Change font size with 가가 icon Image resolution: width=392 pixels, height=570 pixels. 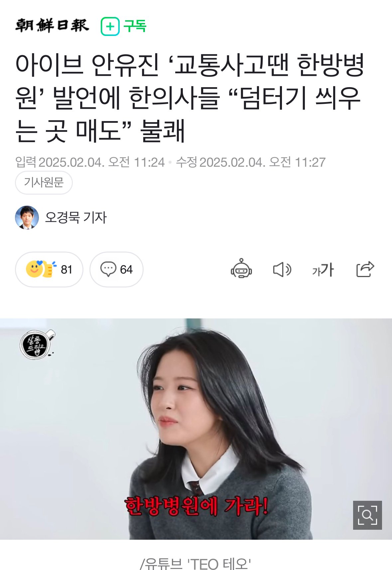pyautogui.click(x=323, y=270)
